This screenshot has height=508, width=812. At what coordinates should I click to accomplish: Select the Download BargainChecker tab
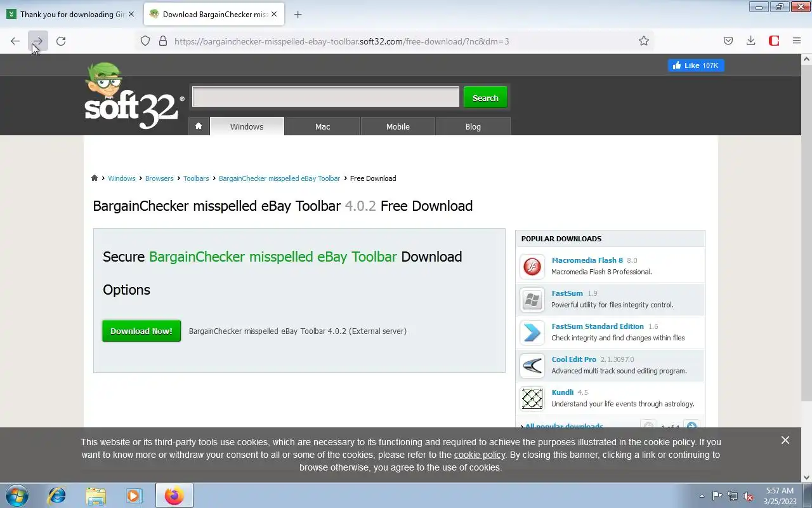tap(214, 14)
